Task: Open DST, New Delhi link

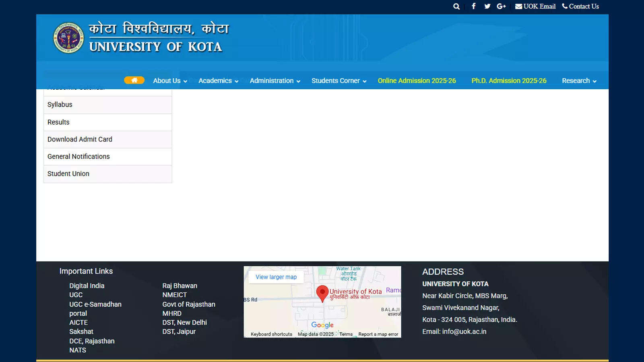Action: point(184,323)
